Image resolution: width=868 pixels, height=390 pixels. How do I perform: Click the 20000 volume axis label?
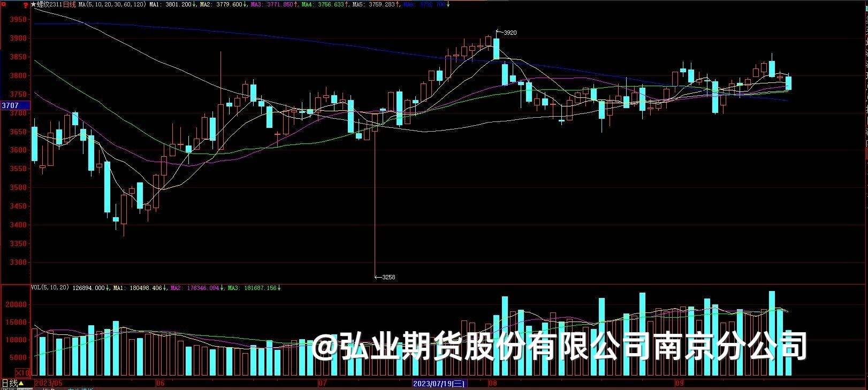pos(16,305)
